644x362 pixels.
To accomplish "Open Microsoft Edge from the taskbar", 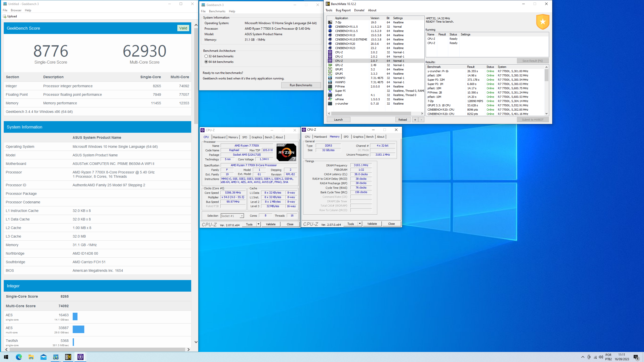I will 19,357.
